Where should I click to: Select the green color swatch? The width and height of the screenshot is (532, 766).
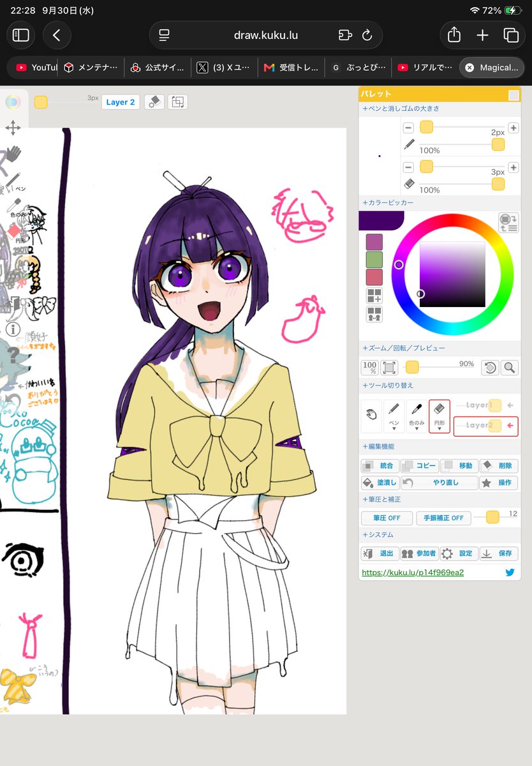374,259
